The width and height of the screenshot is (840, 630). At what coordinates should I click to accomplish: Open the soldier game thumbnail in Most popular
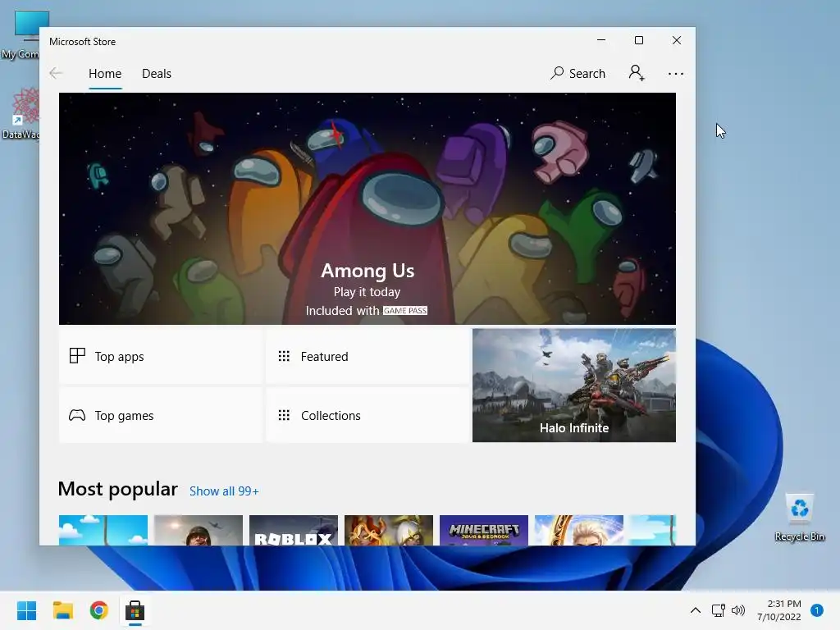coord(199,531)
